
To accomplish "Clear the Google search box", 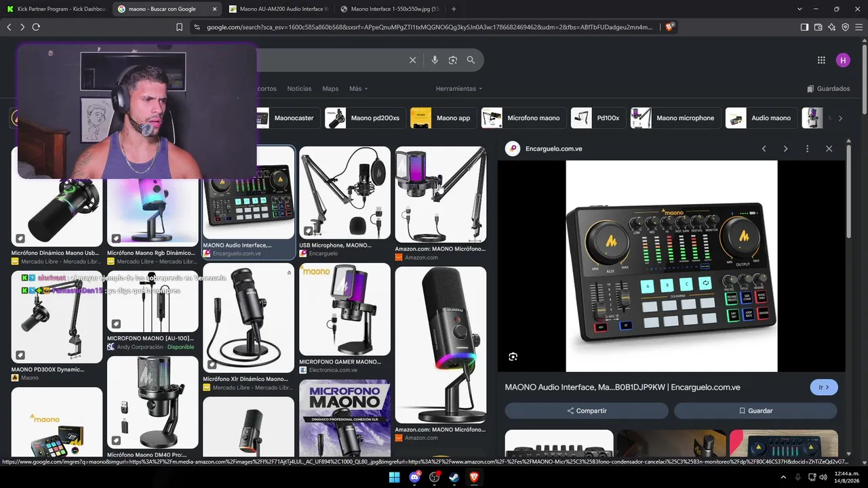I will (x=412, y=60).
